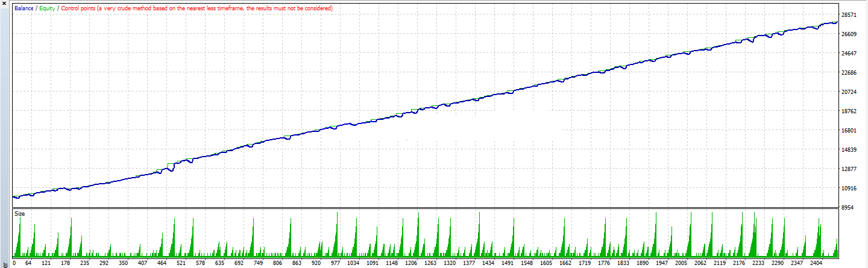Click the 28571 value on the price axis

849,15
